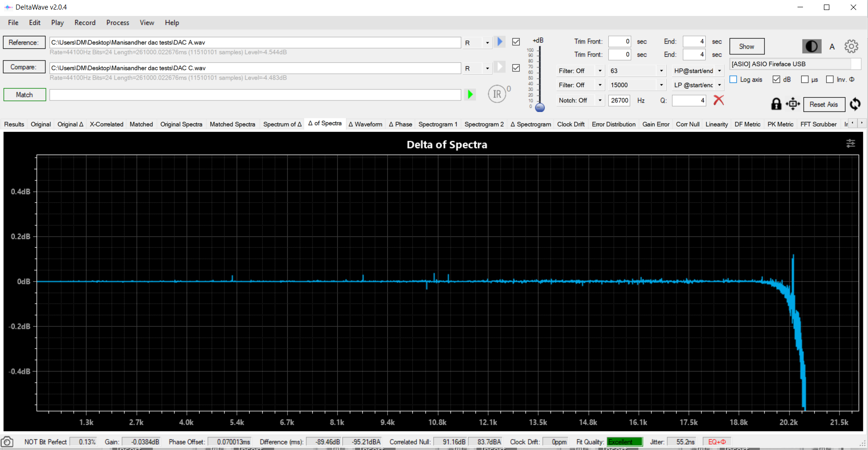The image size is (868, 450).
Task: Click the Notch frequency 26700 field
Action: (619, 100)
